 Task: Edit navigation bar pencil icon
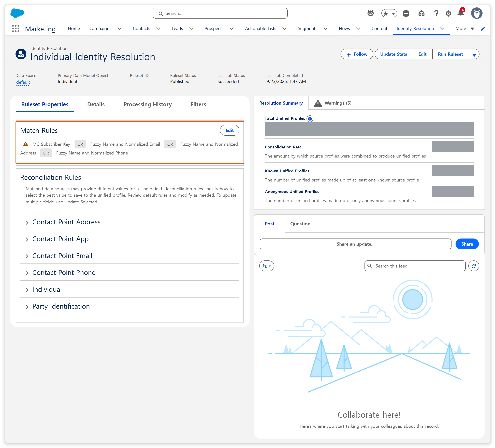tap(483, 29)
